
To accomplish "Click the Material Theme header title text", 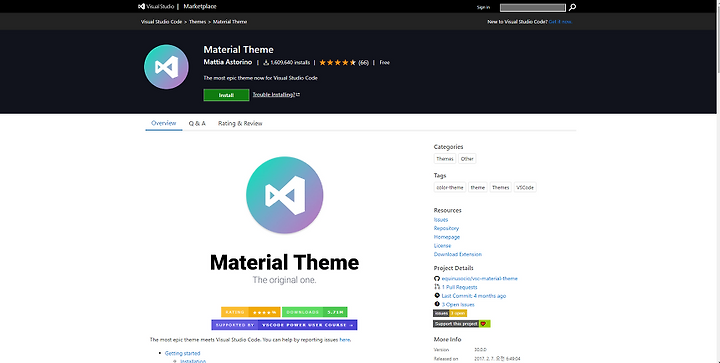I will tap(238, 50).
